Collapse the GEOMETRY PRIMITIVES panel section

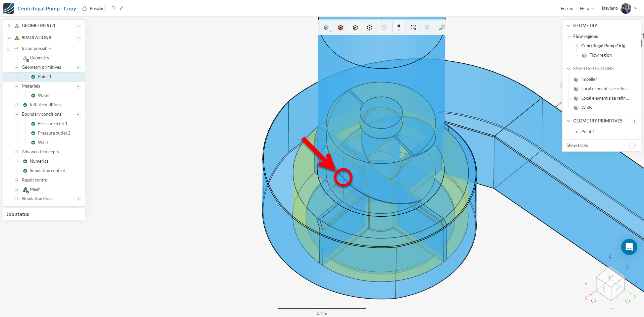[x=569, y=121]
